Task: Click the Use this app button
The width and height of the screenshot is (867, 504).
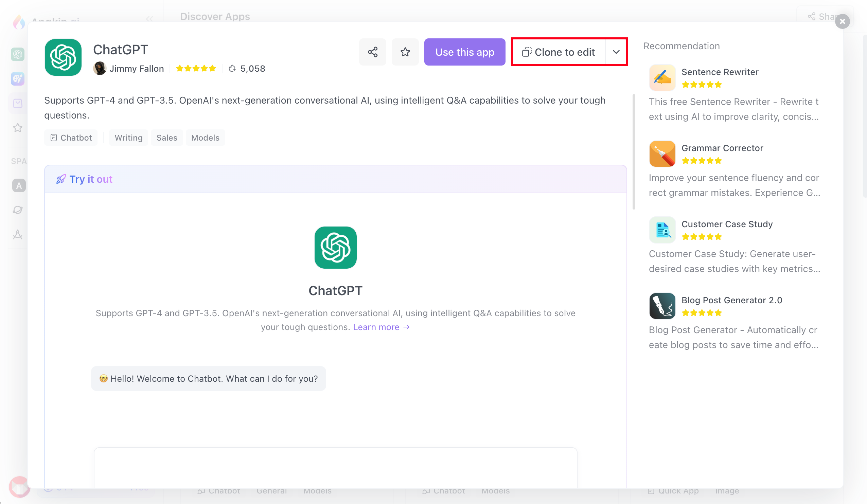Action: (x=464, y=52)
